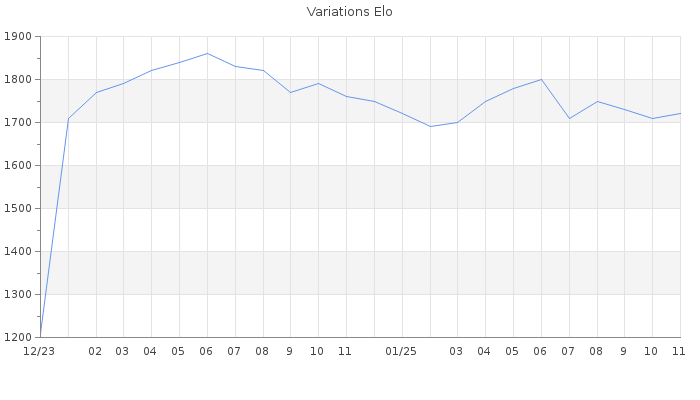
Task: Click the "01/25" x-axis date label
Action: 401,352
